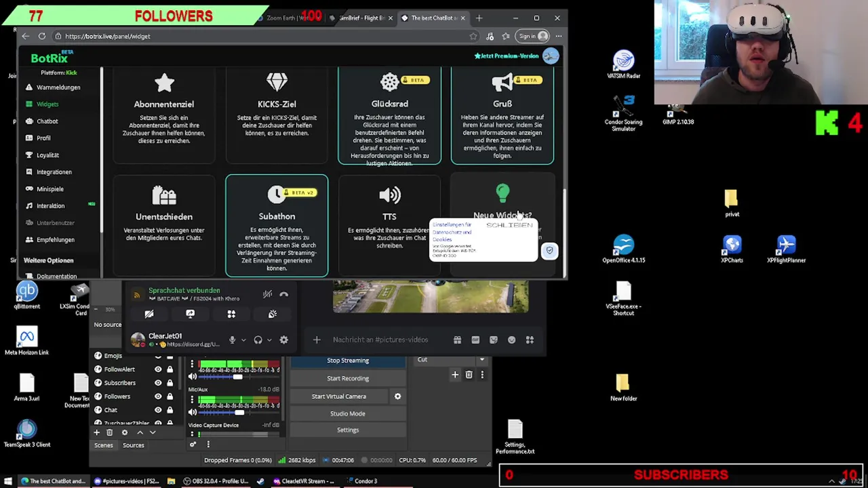Open Chatbot in the BotRix sidebar
This screenshot has height=488, width=868.
[x=47, y=121]
